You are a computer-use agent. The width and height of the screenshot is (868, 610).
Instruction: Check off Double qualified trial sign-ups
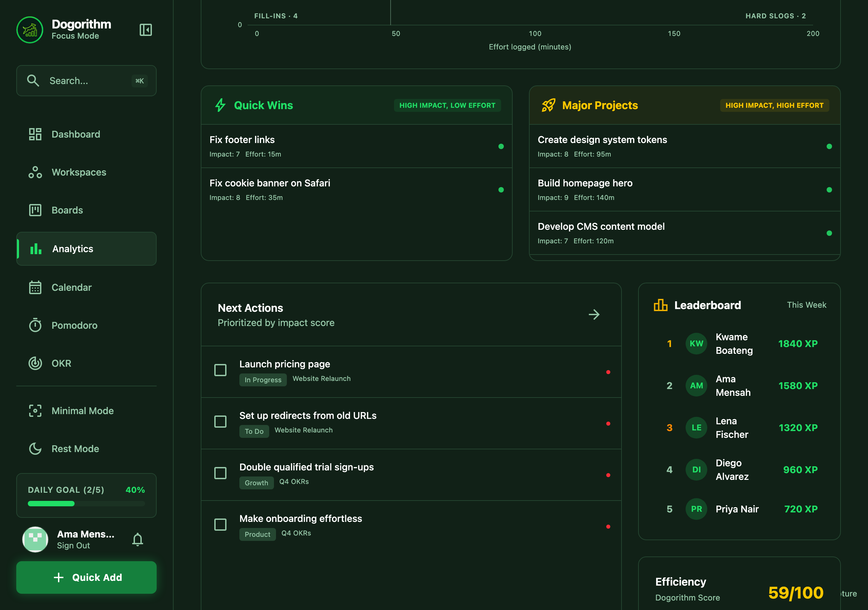click(x=220, y=473)
